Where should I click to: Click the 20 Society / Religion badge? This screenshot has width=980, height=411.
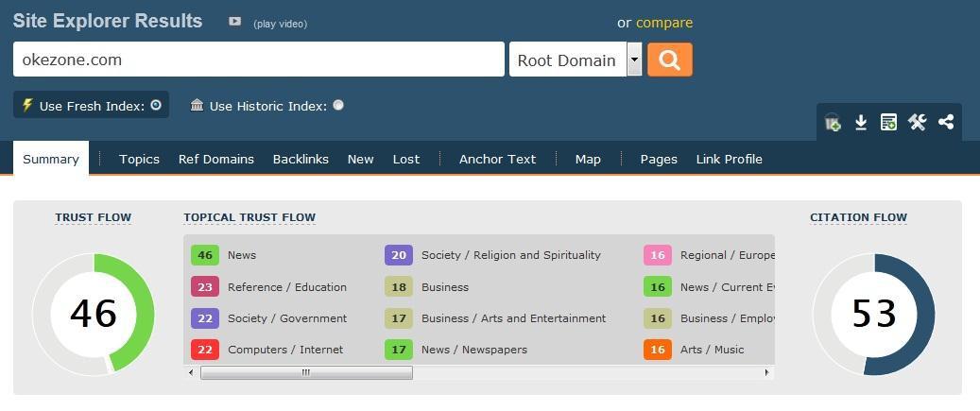pyautogui.click(x=399, y=255)
